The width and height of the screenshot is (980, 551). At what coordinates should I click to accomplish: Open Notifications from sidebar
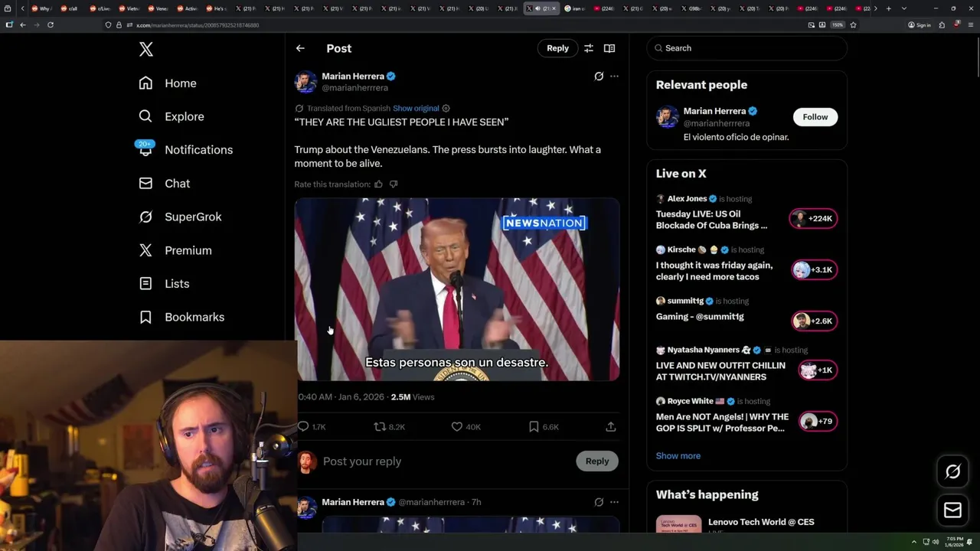click(x=185, y=150)
